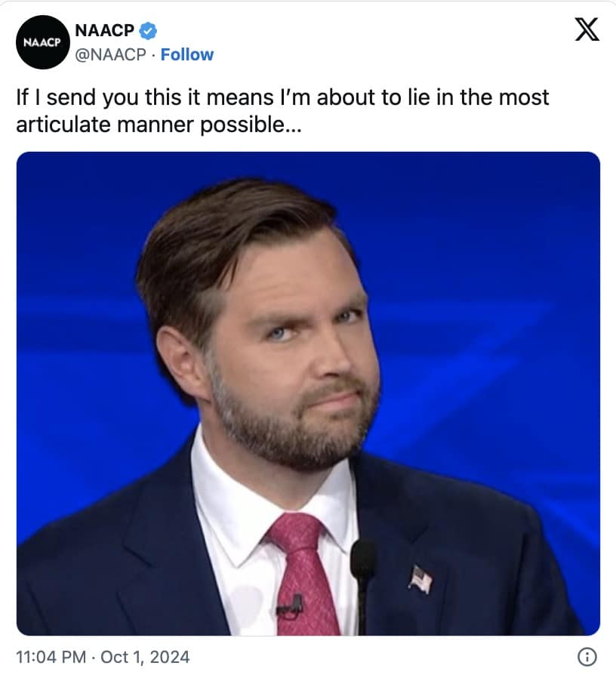The height and width of the screenshot is (678, 616).
Task: Click the blue verified badge
Action: (148, 31)
